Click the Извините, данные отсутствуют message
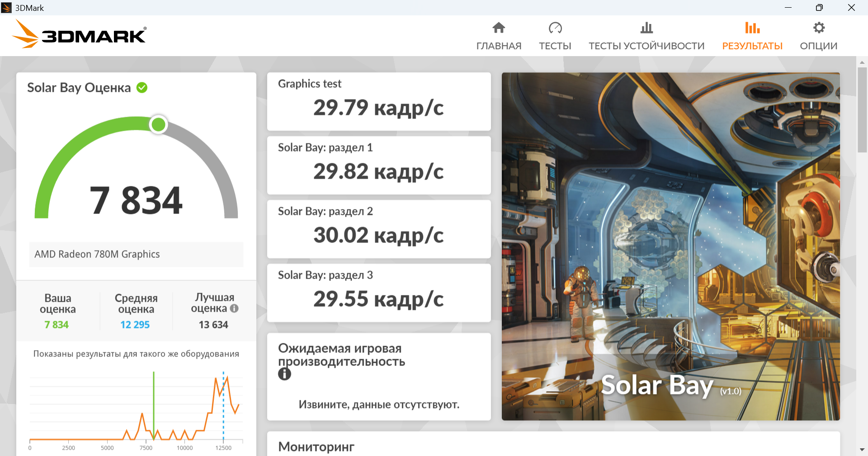Screen dimensions: 868x456 point(379,404)
